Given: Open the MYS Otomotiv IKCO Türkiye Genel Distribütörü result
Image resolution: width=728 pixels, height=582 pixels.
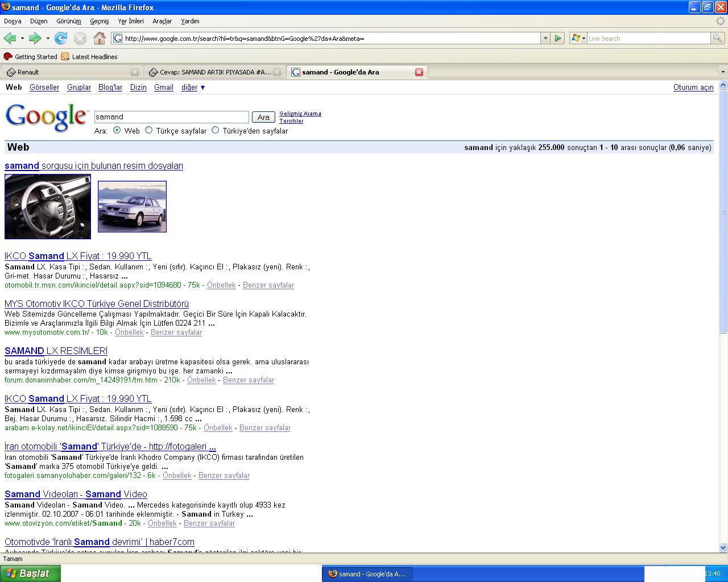Looking at the screenshot, I should coord(97,304).
